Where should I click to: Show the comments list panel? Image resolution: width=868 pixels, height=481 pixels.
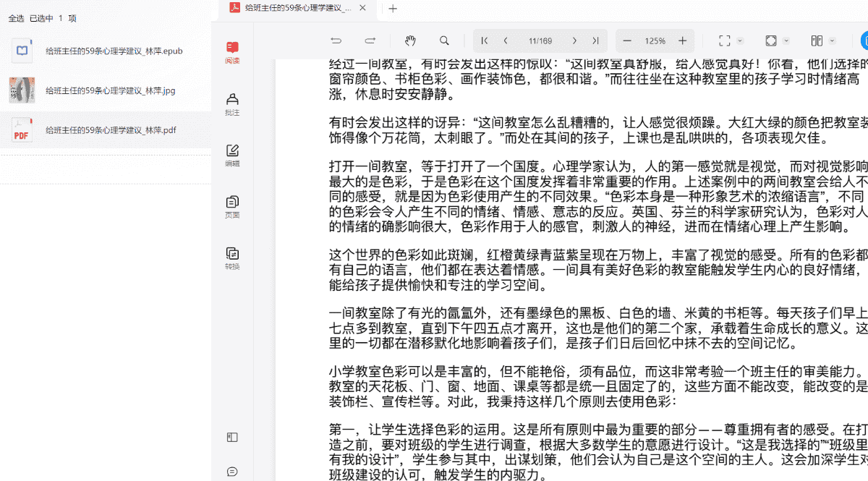point(232,472)
